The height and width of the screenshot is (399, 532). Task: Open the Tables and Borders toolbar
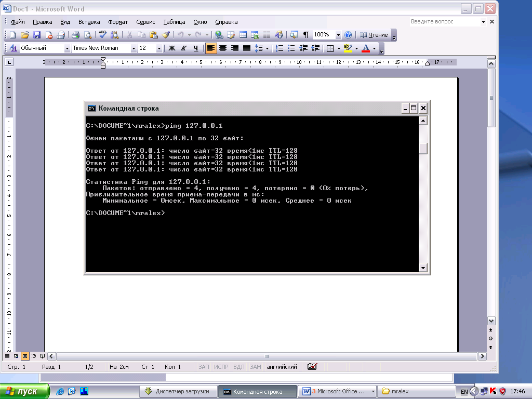coord(231,35)
